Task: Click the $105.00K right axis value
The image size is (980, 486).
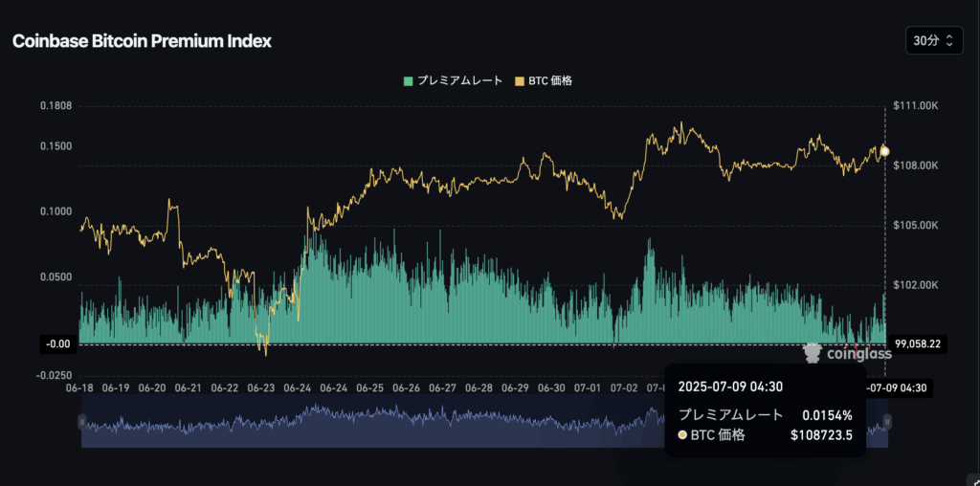Action: pyautogui.click(x=916, y=225)
